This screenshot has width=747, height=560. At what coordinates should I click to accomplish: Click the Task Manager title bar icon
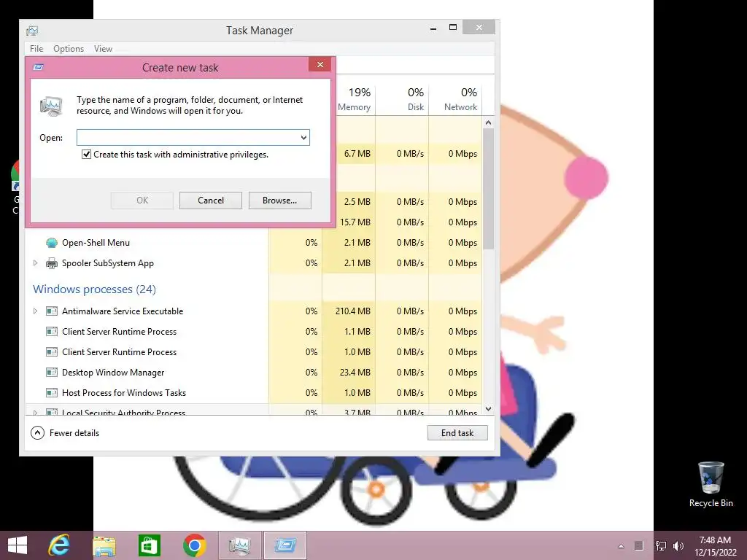32,31
